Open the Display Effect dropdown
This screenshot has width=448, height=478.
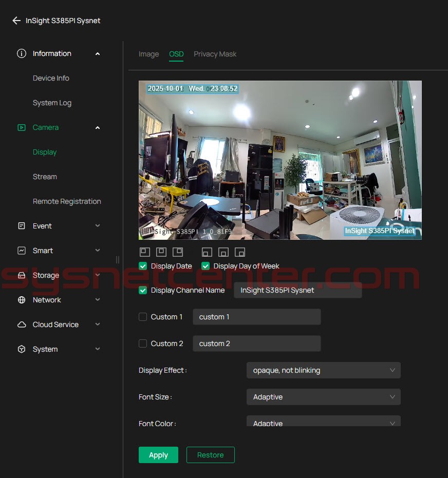[x=323, y=370]
